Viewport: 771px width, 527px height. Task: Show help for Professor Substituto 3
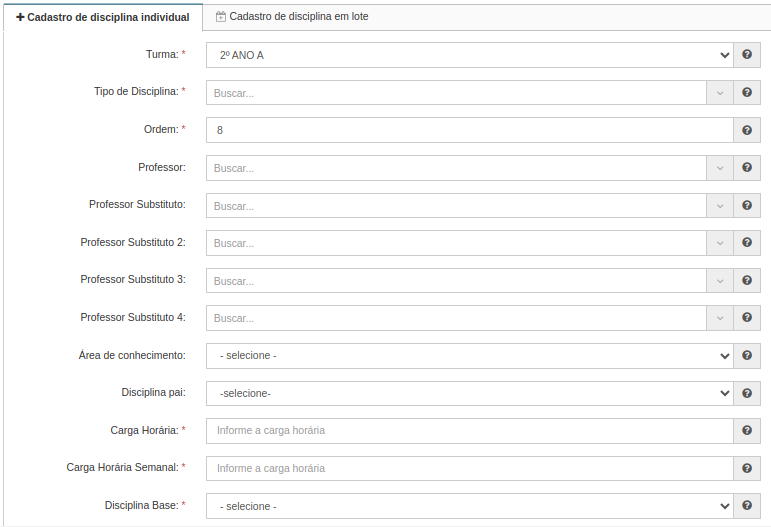746,281
